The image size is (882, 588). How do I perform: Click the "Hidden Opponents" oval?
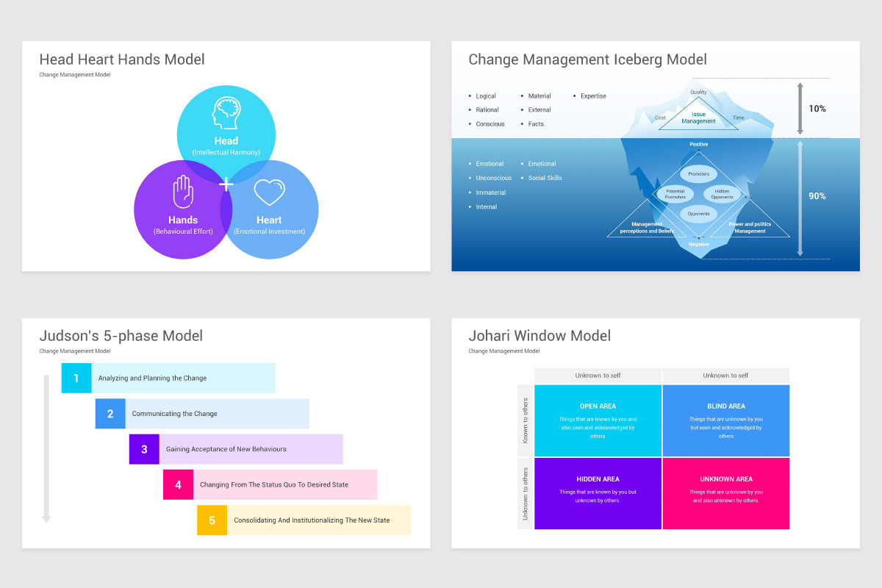pos(723,194)
